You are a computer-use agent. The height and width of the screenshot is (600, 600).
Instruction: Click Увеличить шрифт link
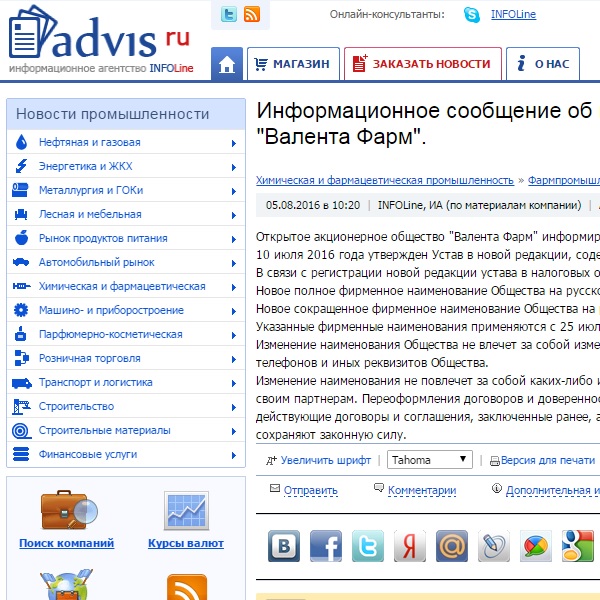326,460
